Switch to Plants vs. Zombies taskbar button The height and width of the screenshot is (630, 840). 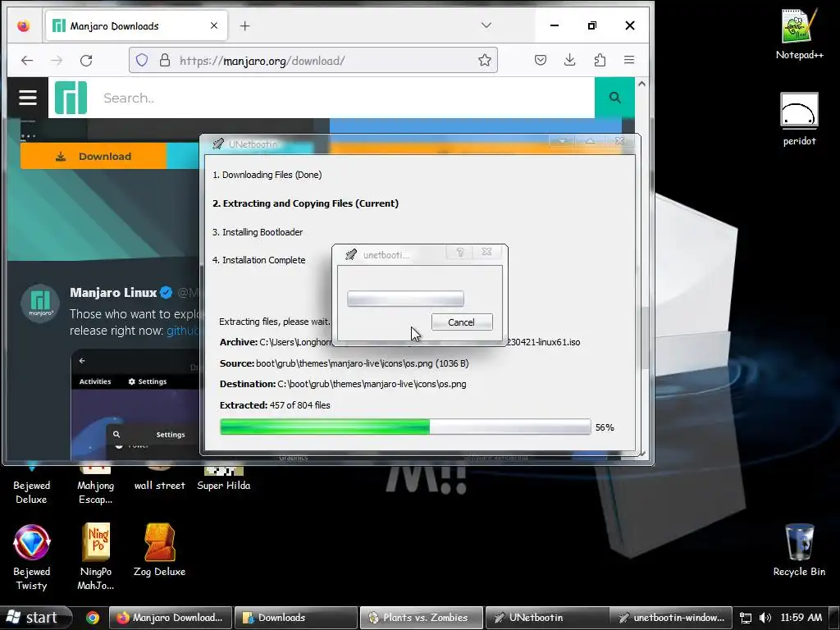coord(421,618)
